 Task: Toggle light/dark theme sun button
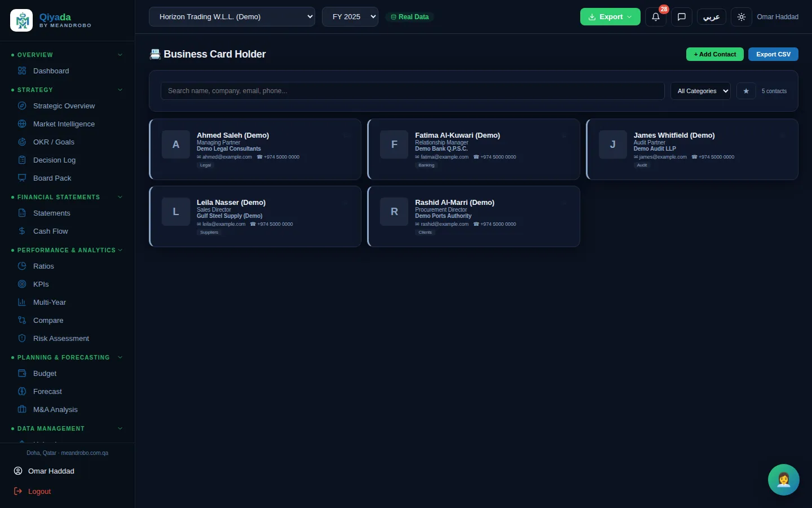[741, 17]
